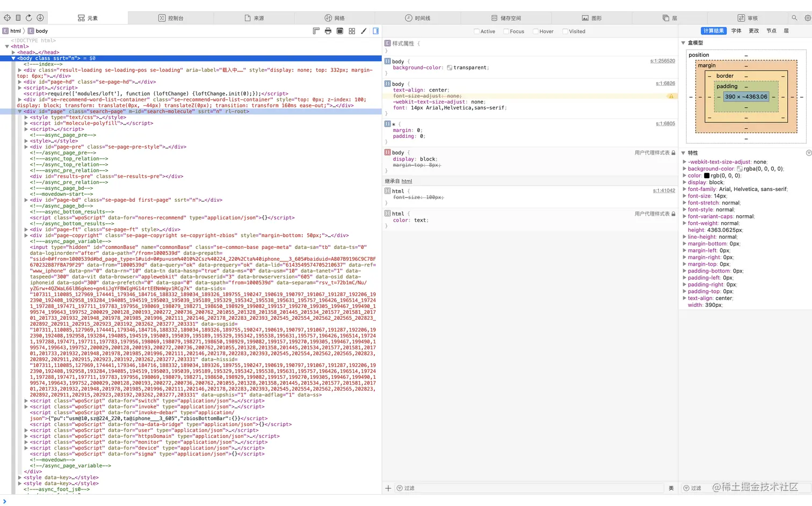Collapse the 特性 section
The width and height of the screenshot is (812, 506).
point(683,153)
